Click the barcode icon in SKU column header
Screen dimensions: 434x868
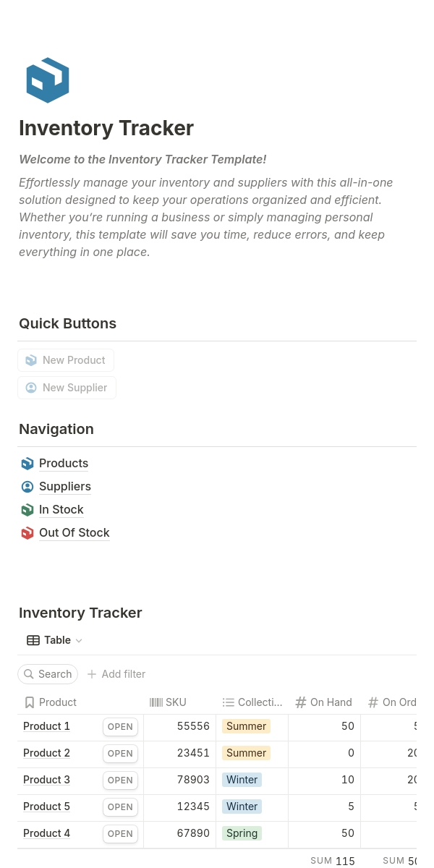[156, 702]
